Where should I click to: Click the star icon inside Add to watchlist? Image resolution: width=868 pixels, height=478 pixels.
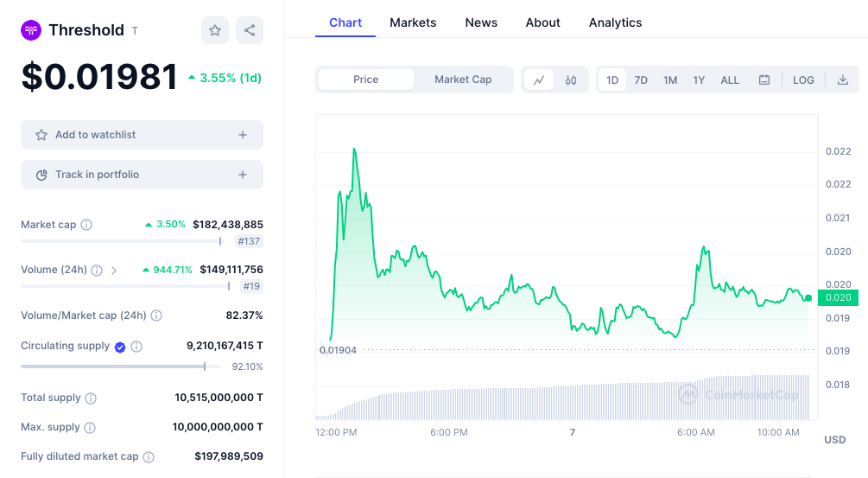[41, 135]
